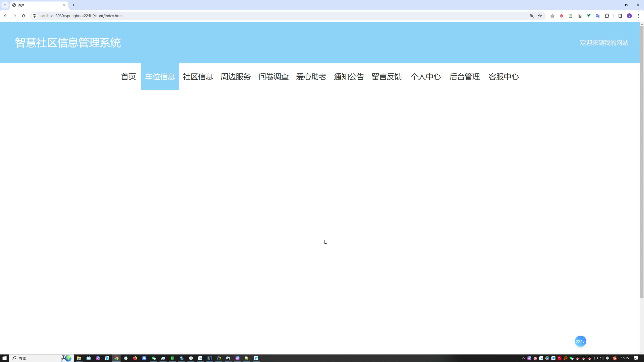Click the browser back arrow
The image size is (644, 362).
[6, 16]
